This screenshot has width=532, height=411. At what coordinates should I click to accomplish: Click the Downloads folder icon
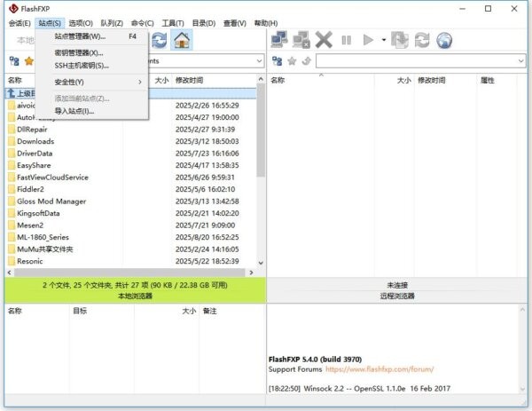(x=12, y=141)
